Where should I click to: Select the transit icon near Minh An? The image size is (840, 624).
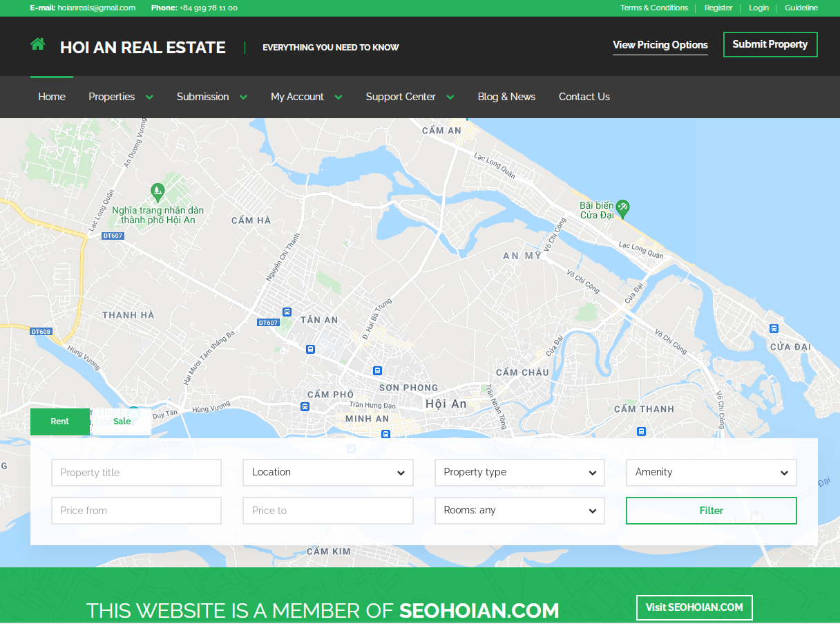point(384,435)
